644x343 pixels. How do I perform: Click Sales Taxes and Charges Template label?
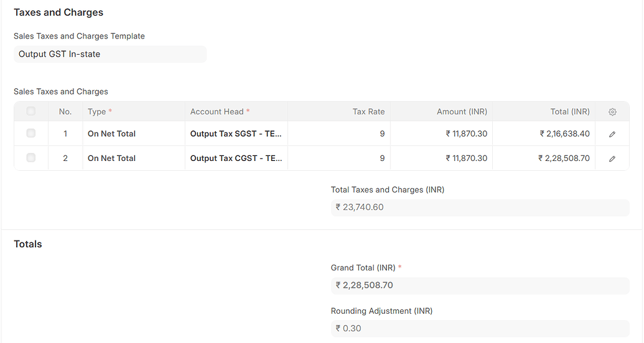(79, 36)
